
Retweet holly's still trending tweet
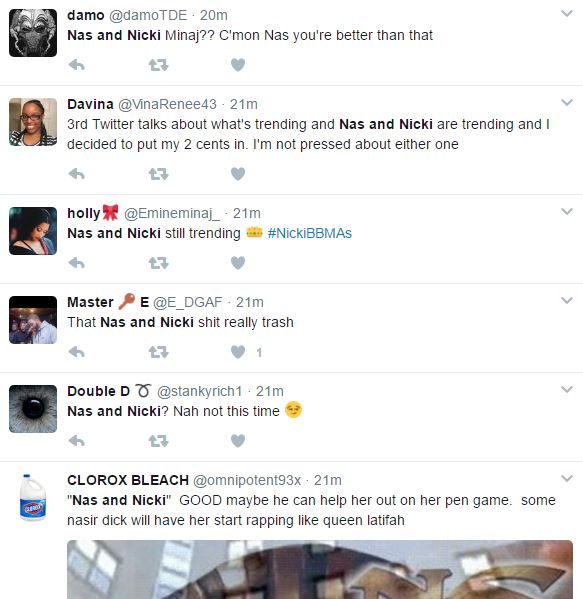click(158, 263)
